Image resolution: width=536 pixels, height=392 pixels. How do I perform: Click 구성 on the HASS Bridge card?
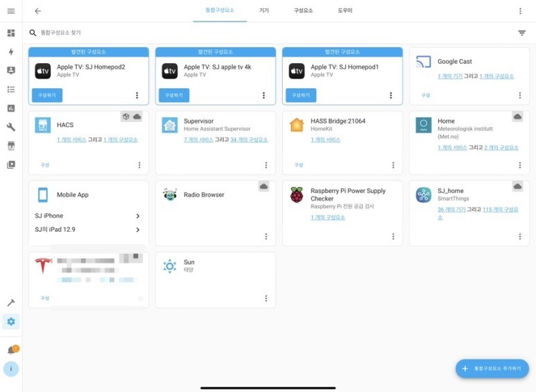pos(299,165)
